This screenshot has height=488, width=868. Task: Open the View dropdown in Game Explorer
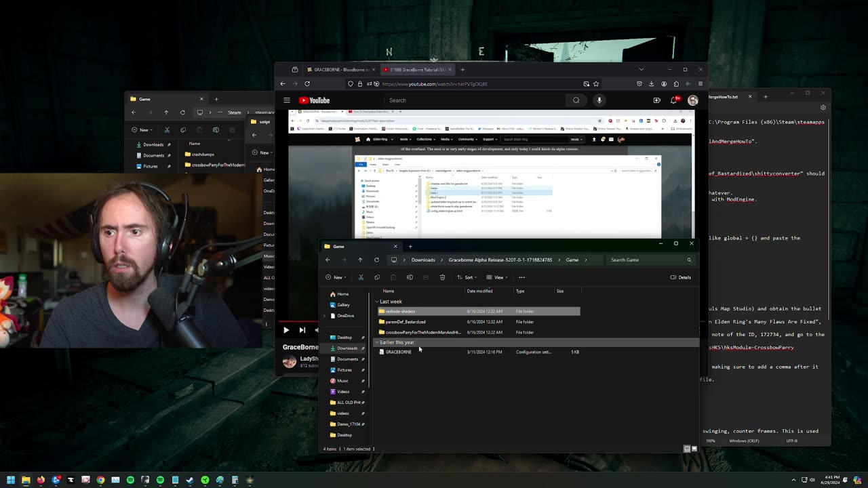pos(498,277)
